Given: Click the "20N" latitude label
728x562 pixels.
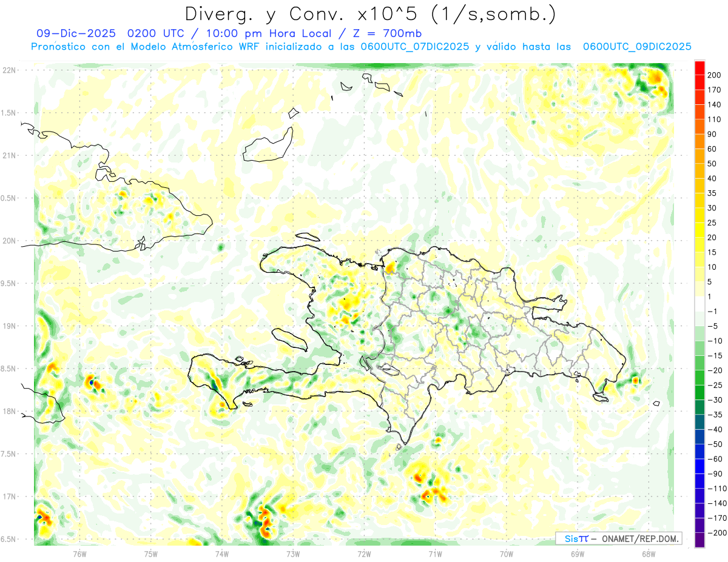Looking at the screenshot, I should [9, 241].
